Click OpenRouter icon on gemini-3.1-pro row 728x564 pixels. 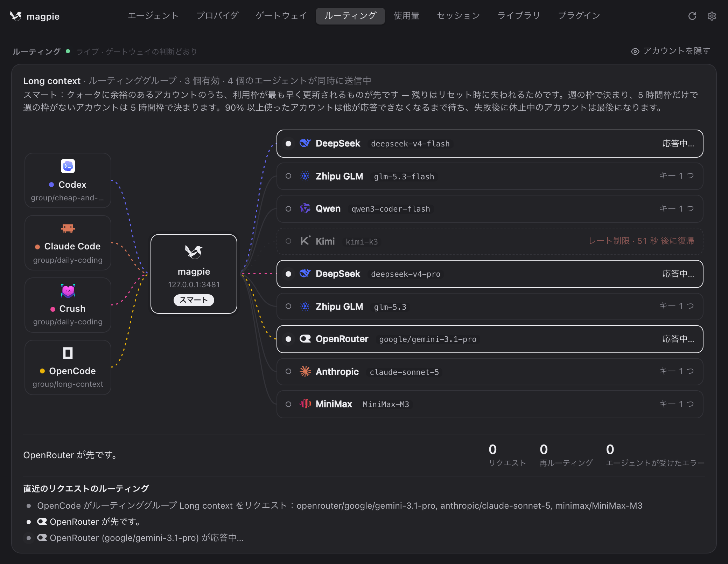[x=305, y=339]
